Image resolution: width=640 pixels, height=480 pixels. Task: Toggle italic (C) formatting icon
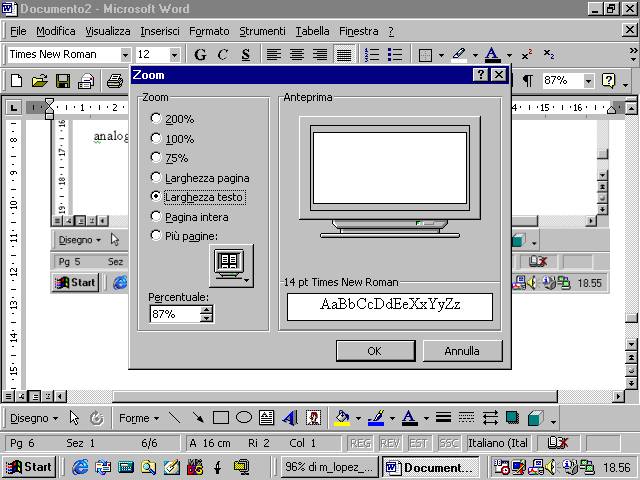point(223,54)
